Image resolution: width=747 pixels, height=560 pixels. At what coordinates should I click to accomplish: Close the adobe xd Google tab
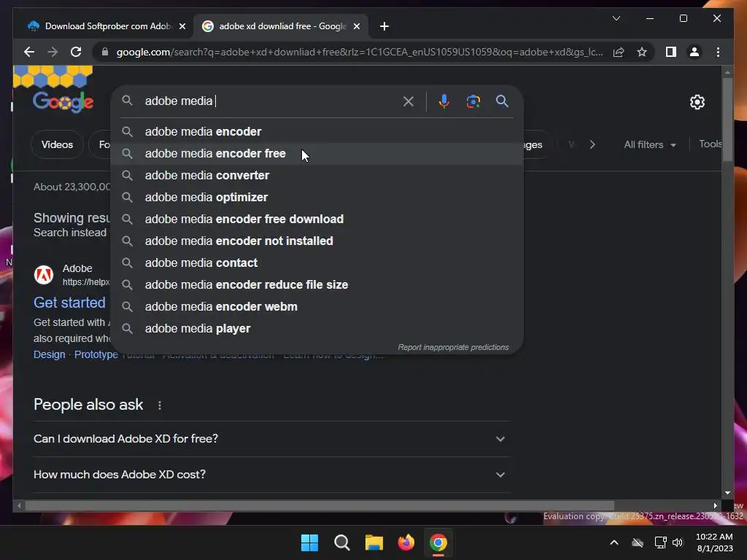pyautogui.click(x=356, y=26)
